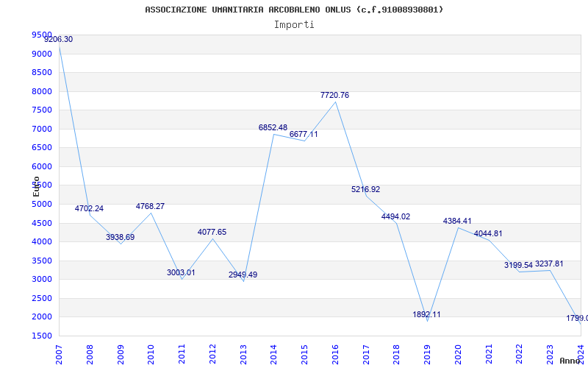Click the 6677.11 data label
Image resolution: width=588 pixels, height=368 pixels.
click(304, 135)
